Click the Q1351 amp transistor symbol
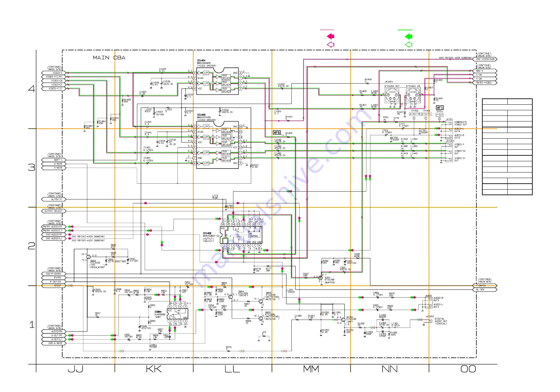 click(343, 320)
